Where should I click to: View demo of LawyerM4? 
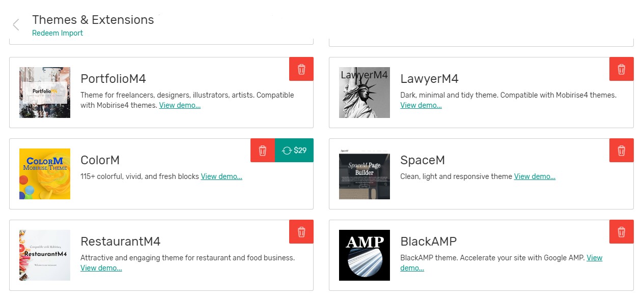click(421, 105)
